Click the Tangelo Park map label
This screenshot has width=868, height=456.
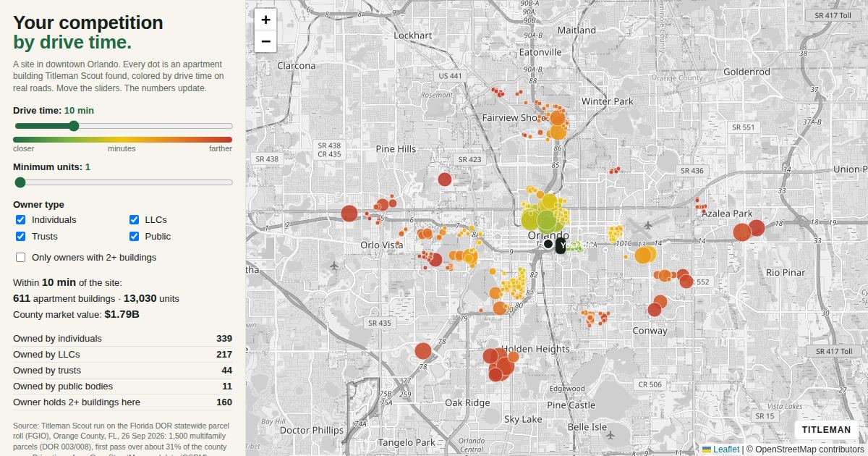[x=407, y=442]
